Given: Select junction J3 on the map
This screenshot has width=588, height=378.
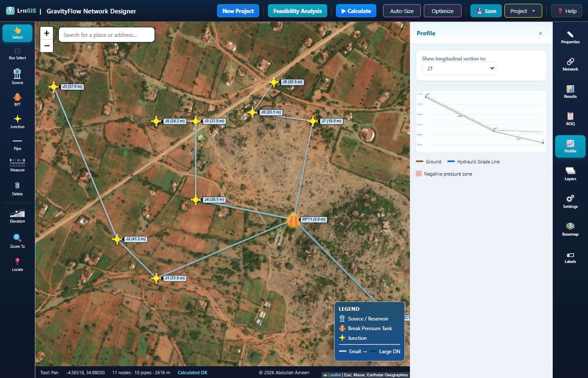Looking at the screenshot, I should click(54, 87).
